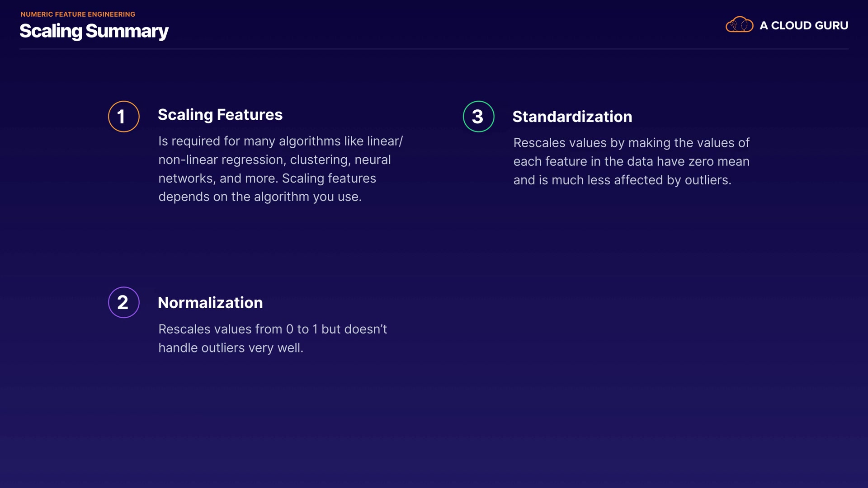Image resolution: width=868 pixels, height=488 pixels.
Task: Click the green circled number 3 icon
Action: click(478, 117)
